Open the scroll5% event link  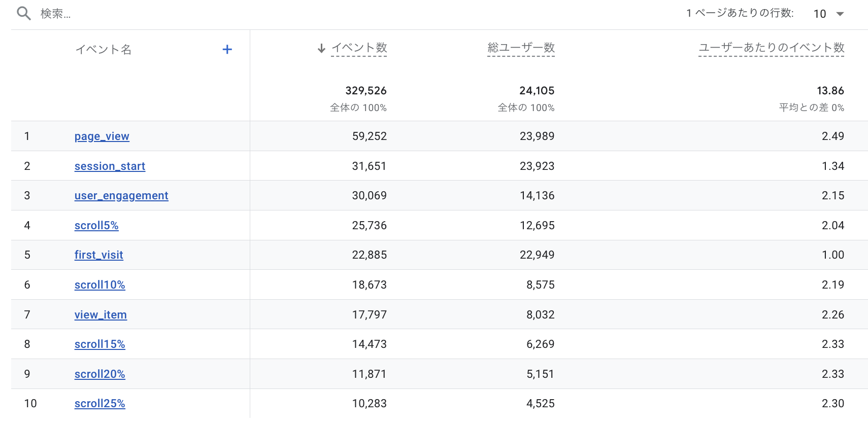click(x=96, y=226)
